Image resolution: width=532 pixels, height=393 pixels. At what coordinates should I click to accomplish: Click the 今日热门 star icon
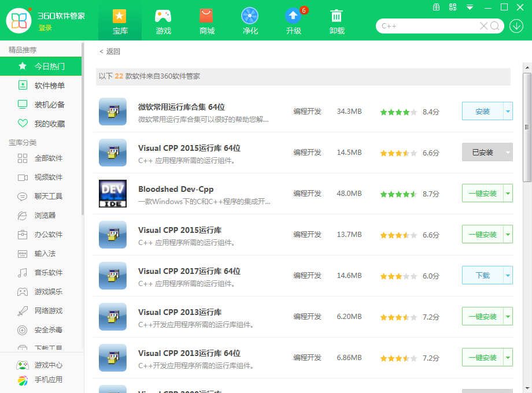(23, 66)
